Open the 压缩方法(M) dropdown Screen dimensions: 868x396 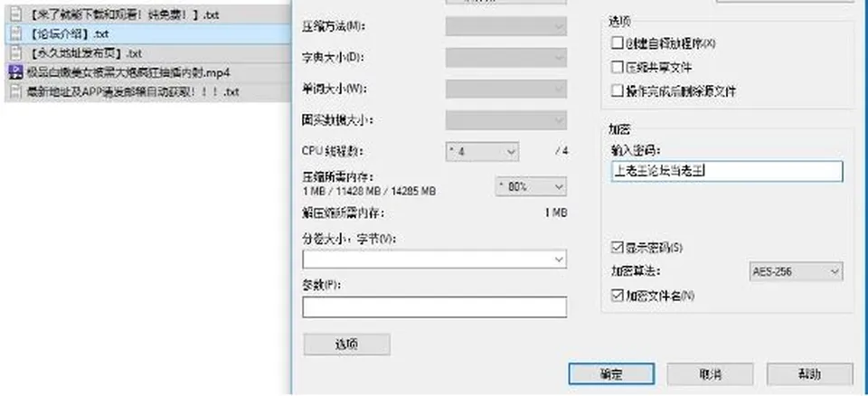(506, 26)
